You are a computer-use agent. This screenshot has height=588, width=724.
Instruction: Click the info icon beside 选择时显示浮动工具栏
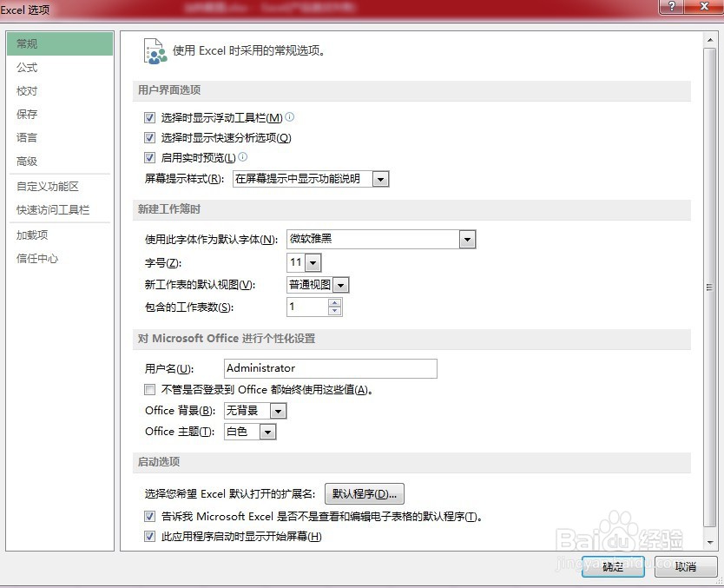tap(289, 117)
